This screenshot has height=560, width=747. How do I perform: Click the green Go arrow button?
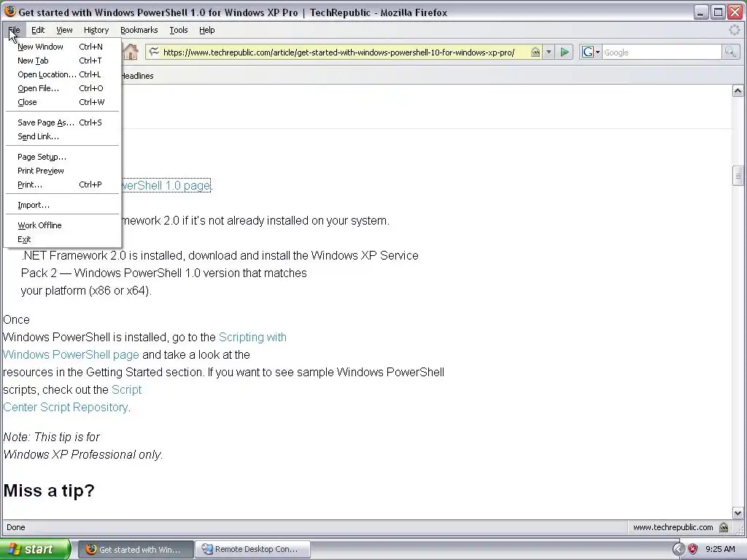click(x=565, y=52)
